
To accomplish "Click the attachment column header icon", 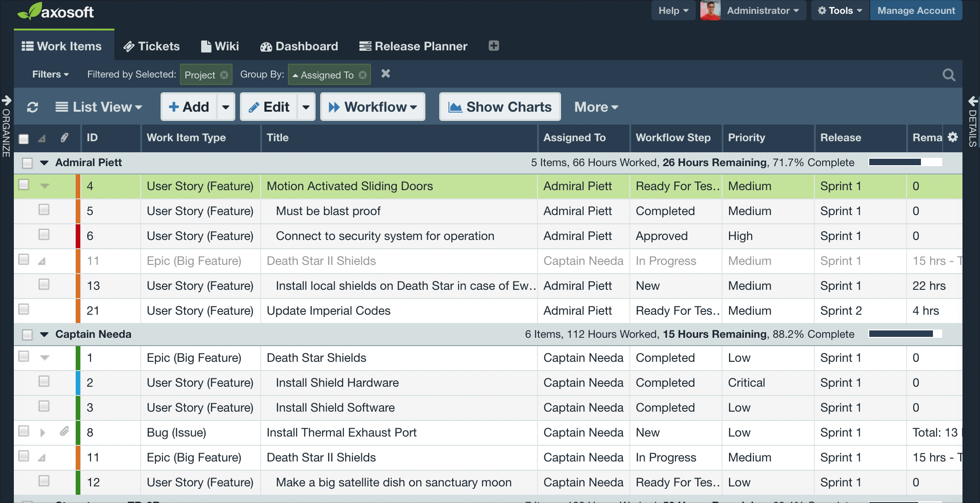I will tap(65, 138).
